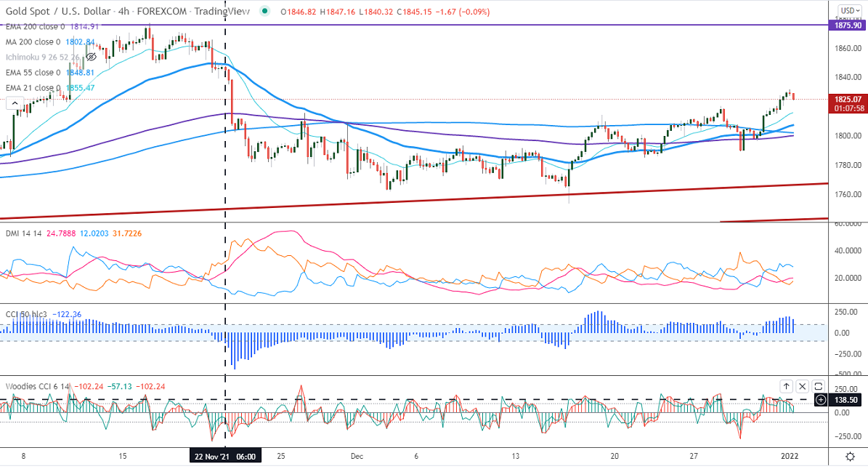This screenshot has height=469, width=868.
Task: Collapse the indicator legend with the chevron button
Action: coord(15,103)
